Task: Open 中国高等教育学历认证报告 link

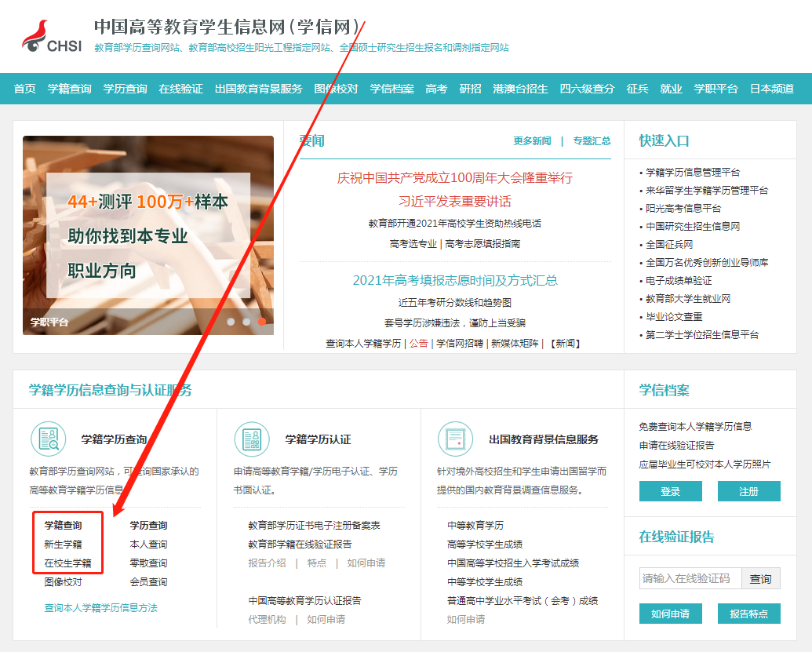Action: (305, 601)
